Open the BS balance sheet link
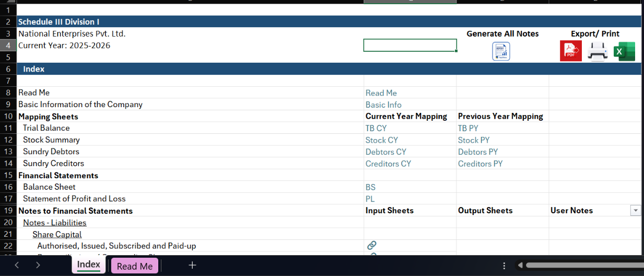 (370, 187)
